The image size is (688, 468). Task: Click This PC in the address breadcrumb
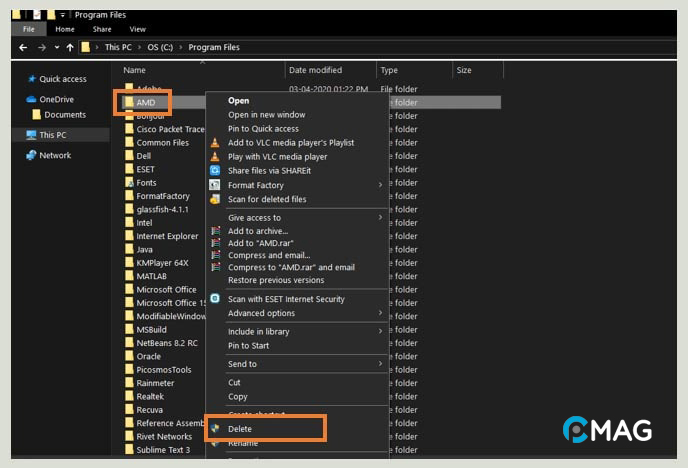[x=118, y=47]
